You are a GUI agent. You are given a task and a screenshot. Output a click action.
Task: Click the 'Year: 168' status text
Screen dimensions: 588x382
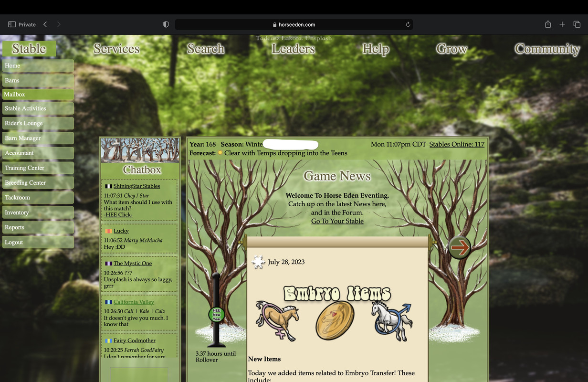(203, 144)
